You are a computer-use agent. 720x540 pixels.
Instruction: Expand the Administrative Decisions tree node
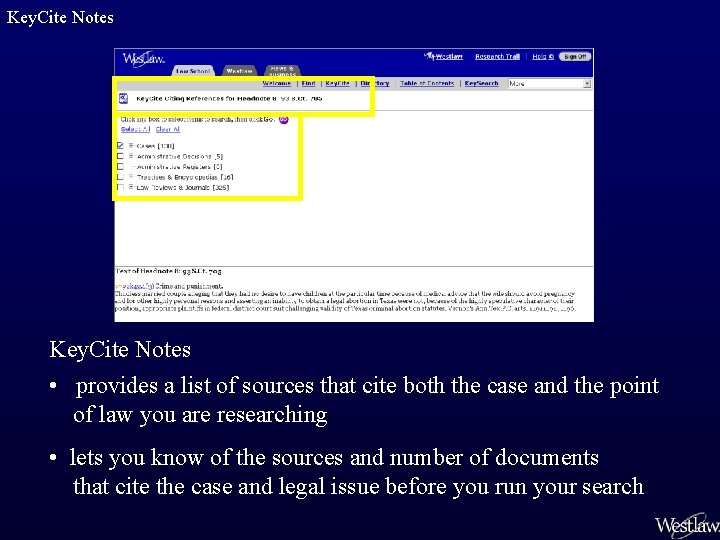coord(131,156)
